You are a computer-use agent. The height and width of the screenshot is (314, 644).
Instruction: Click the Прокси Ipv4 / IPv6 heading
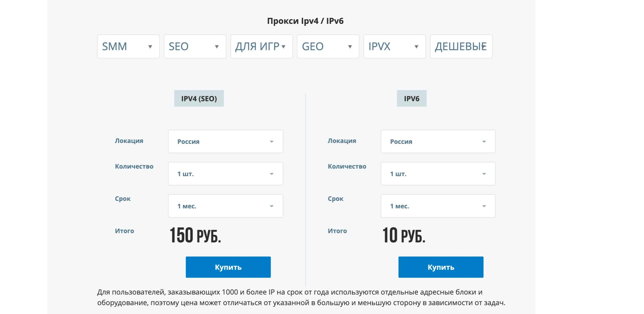[x=305, y=21]
